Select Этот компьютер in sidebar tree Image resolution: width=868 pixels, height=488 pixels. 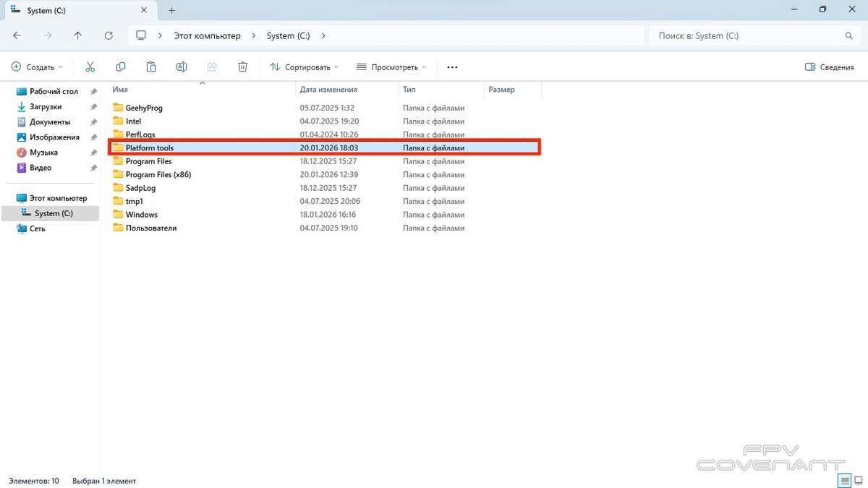(51, 198)
